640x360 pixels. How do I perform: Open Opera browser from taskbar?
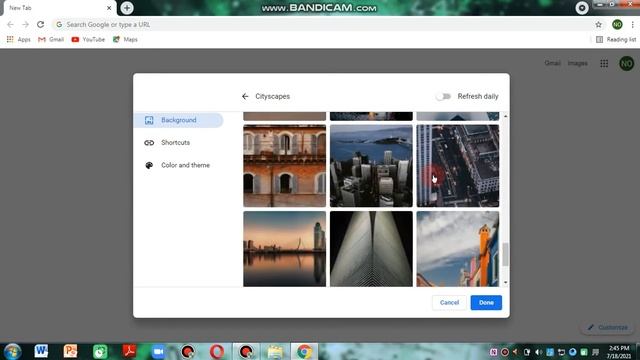coord(217,351)
